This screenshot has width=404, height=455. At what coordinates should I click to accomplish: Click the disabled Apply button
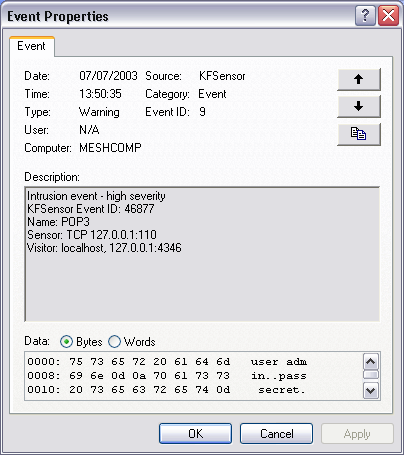click(357, 434)
